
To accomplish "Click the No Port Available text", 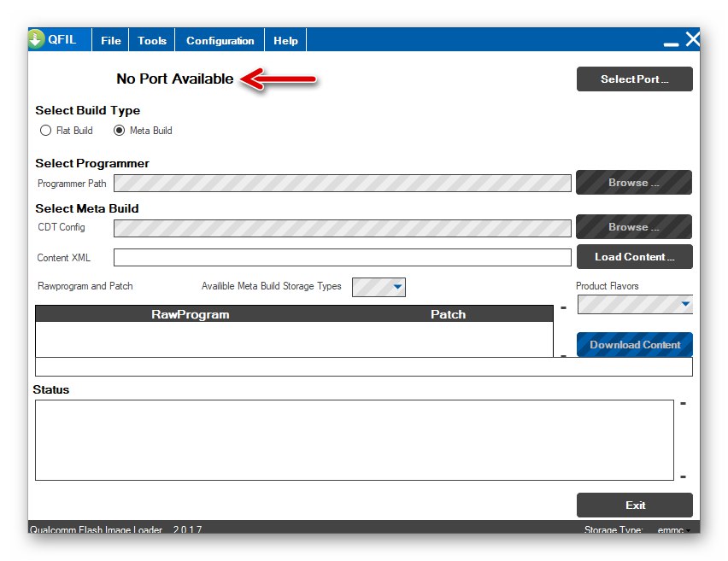I will coord(175,79).
